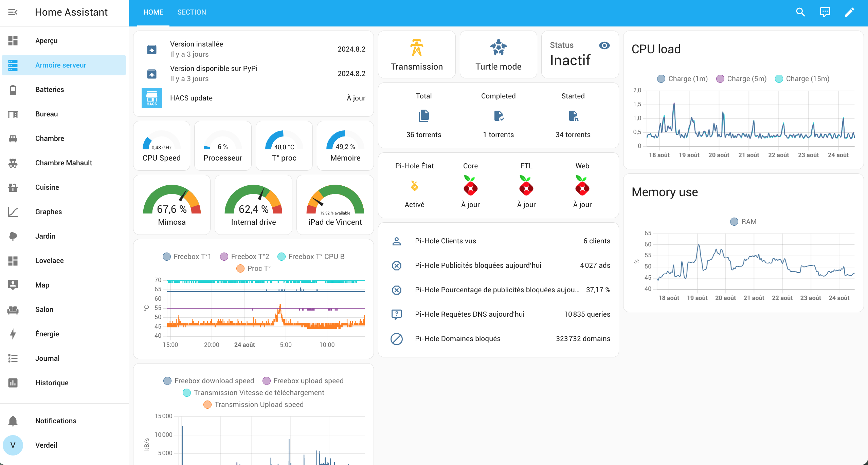Select Armoire serveur in sidebar
The width and height of the screenshot is (868, 465).
tap(64, 65)
